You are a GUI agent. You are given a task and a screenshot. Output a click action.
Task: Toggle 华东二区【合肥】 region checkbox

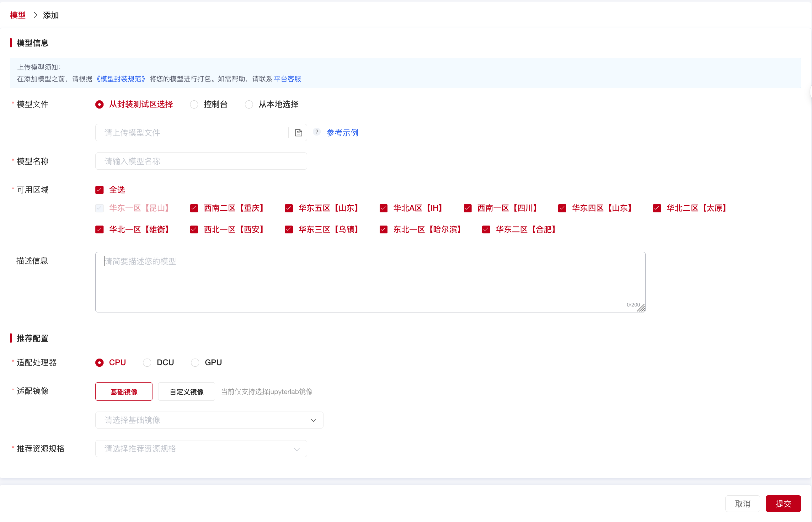(486, 230)
